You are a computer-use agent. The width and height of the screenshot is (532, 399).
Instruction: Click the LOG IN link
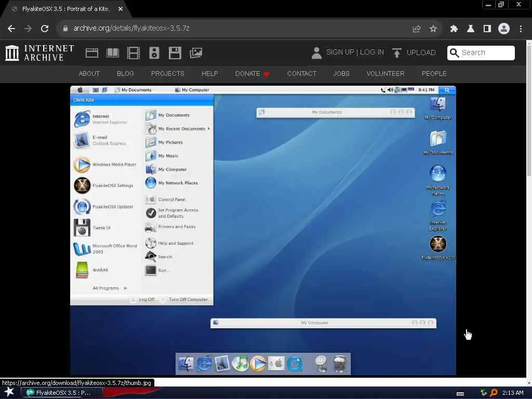372,52
